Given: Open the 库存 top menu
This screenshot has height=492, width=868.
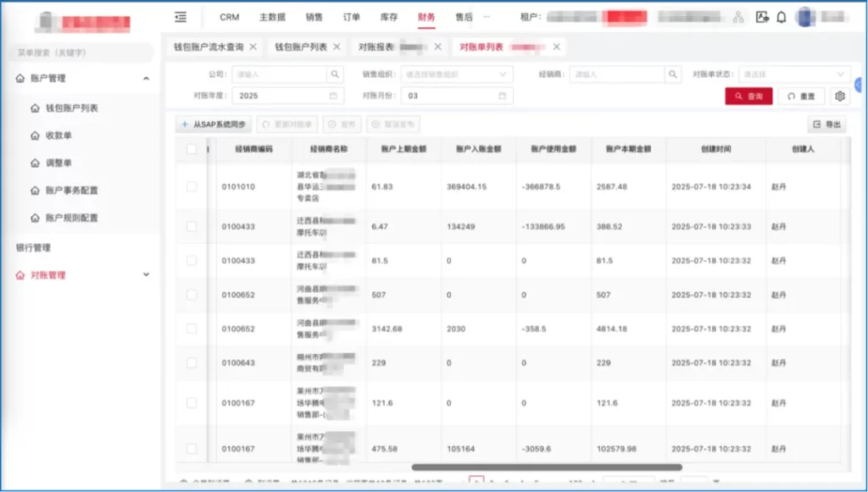Looking at the screenshot, I should 389,17.
